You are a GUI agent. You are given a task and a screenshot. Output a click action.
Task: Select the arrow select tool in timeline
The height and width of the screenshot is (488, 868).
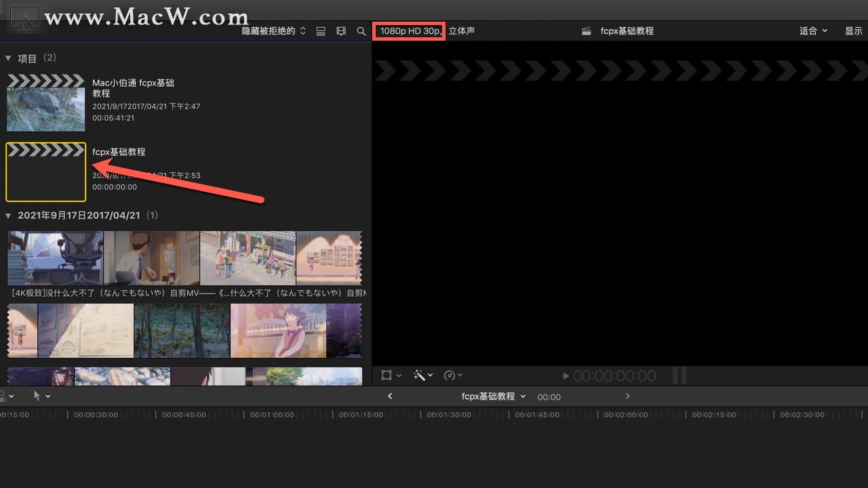pyautogui.click(x=37, y=396)
